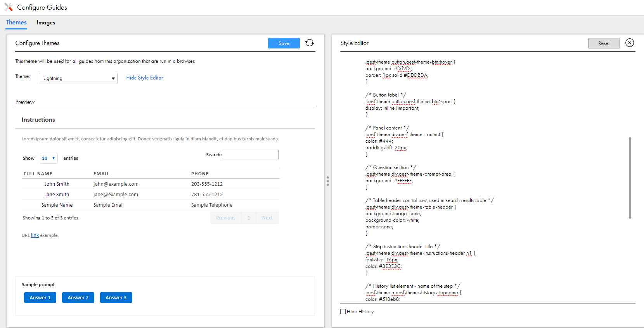Select the Sample Email cell
The image size is (644, 328).
pyautogui.click(x=109, y=205)
